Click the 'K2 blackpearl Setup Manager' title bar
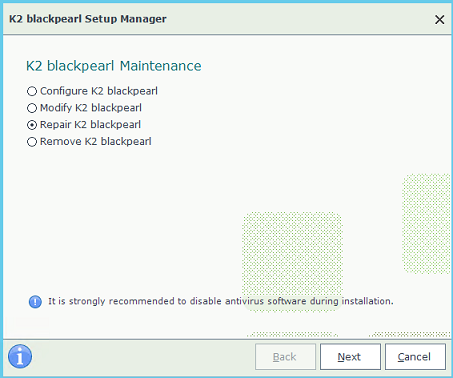This screenshot has height=378, width=453. (x=88, y=19)
